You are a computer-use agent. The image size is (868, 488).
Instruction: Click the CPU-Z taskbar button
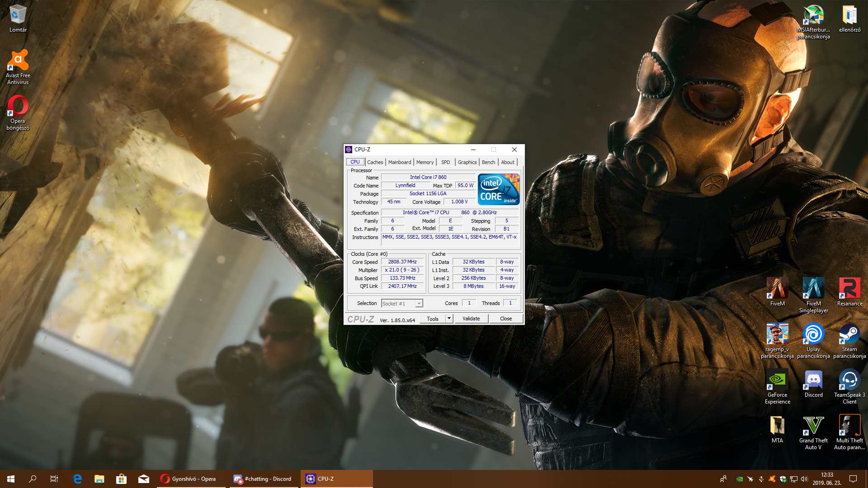[337, 479]
